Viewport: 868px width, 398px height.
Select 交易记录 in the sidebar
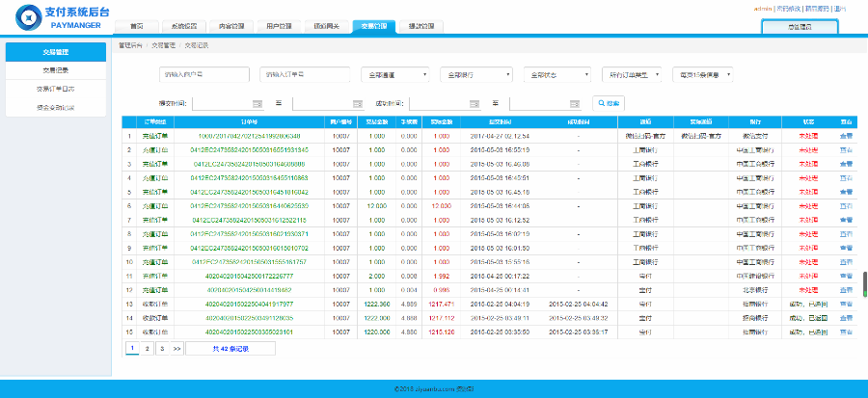pos(55,70)
